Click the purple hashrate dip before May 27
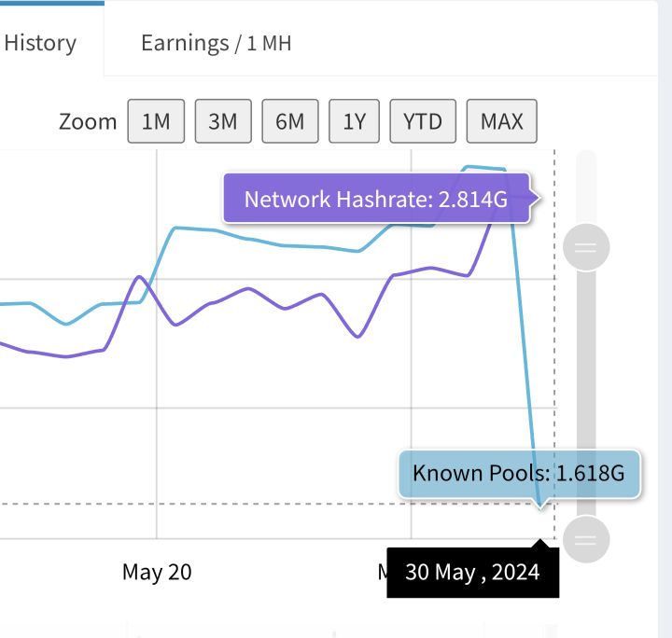This screenshot has width=672, height=638. coord(357,337)
